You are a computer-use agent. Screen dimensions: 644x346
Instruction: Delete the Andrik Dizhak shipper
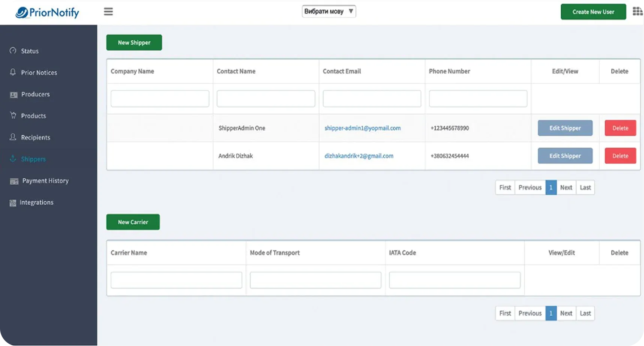(x=620, y=156)
